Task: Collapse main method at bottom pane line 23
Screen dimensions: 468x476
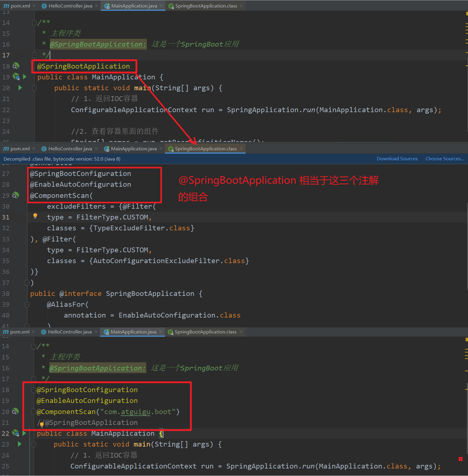Action: [x=34, y=444]
